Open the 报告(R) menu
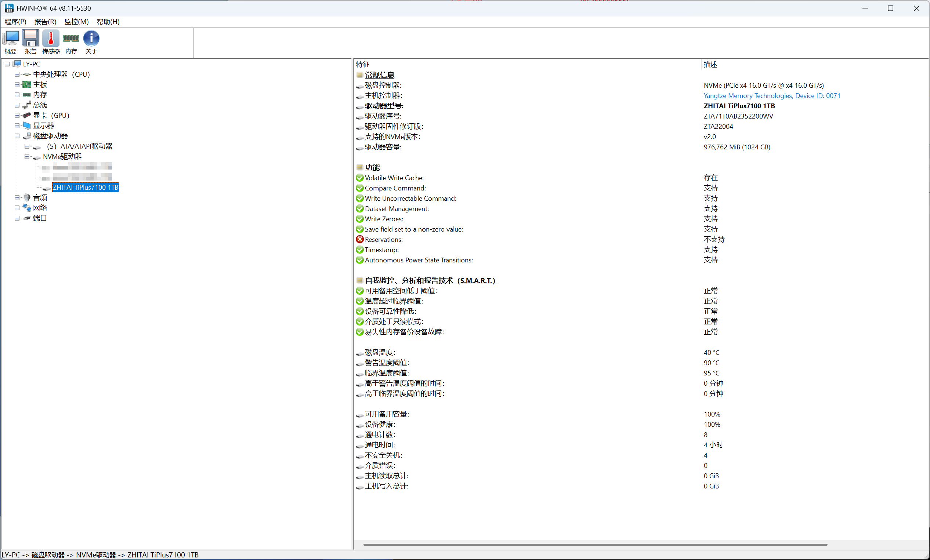This screenshot has width=930, height=560. coord(45,22)
